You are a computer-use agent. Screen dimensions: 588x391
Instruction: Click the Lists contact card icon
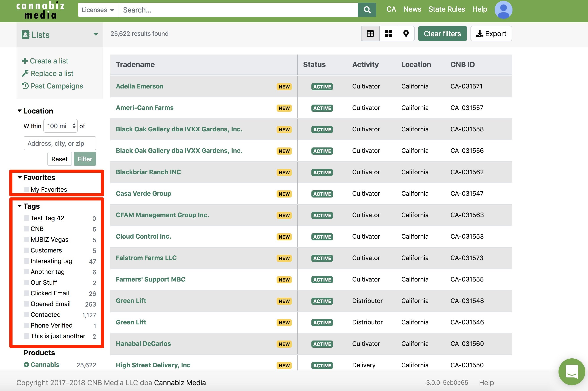[x=25, y=35]
